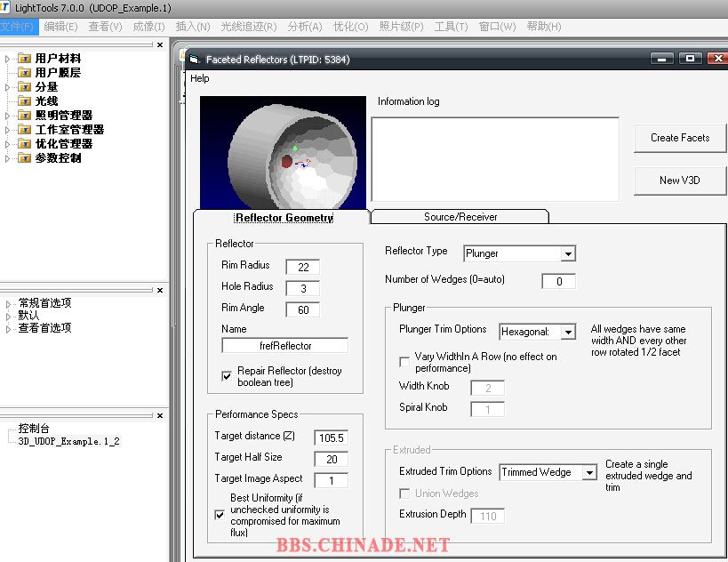This screenshot has width=728, height=562.
Task: Click the Target Image Aspect field
Action: pyautogui.click(x=331, y=481)
